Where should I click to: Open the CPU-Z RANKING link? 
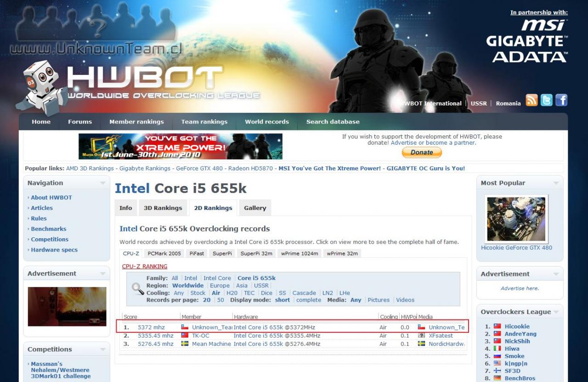point(145,266)
